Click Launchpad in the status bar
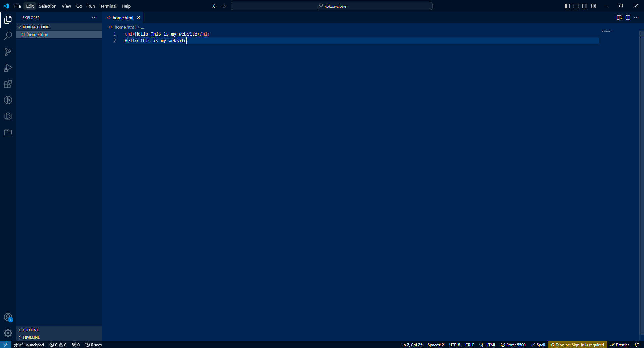 tap(30, 345)
